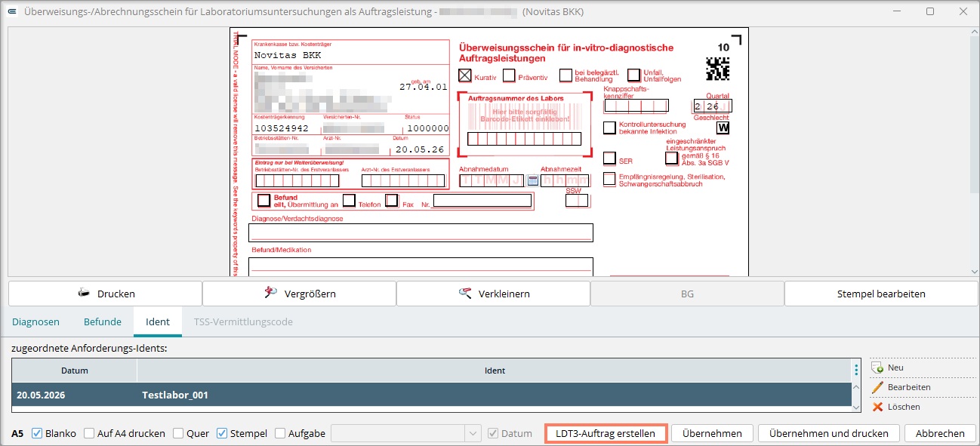Open the column options three-dot menu

856,370
